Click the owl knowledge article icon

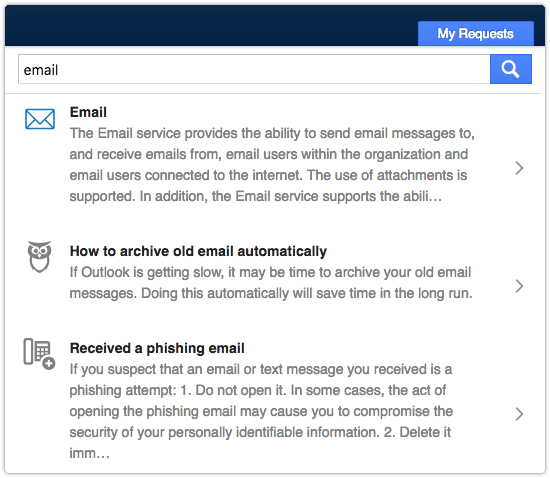[40, 257]
